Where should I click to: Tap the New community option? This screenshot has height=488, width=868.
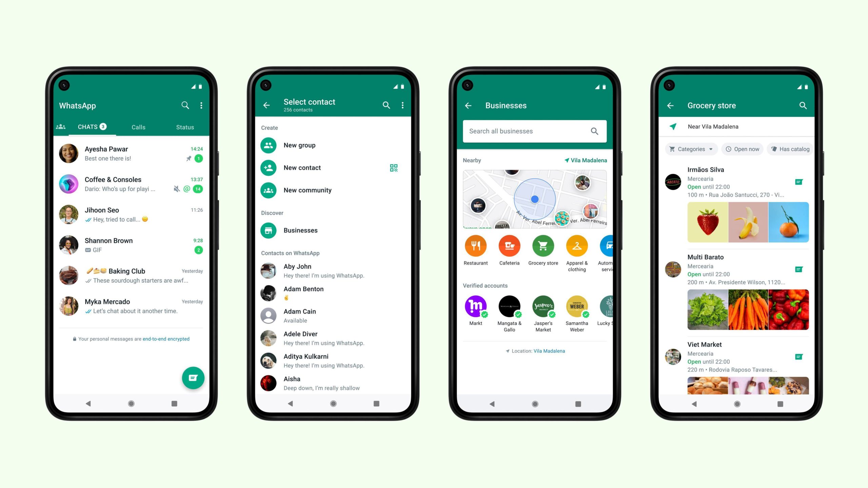click(x=308, y=190)
